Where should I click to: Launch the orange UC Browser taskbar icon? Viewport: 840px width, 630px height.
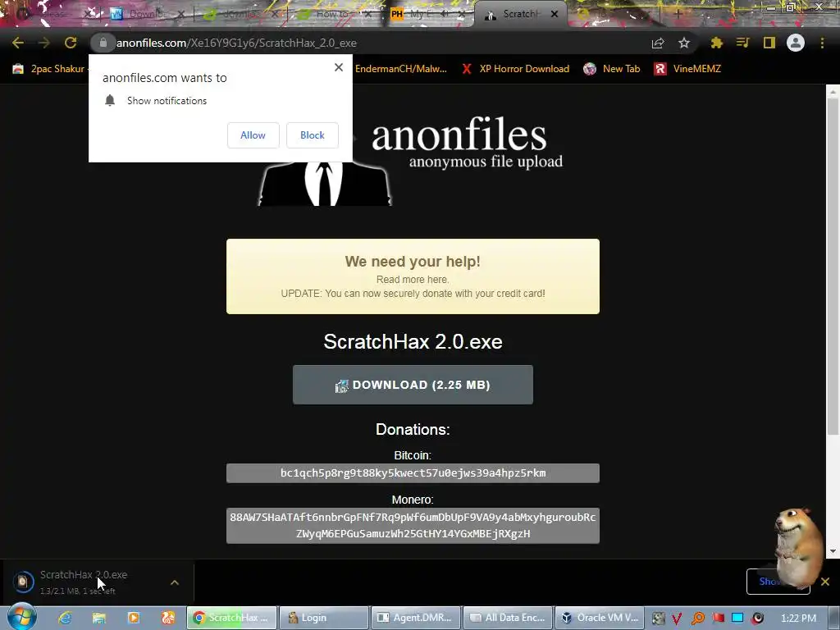tap(167, 618)
